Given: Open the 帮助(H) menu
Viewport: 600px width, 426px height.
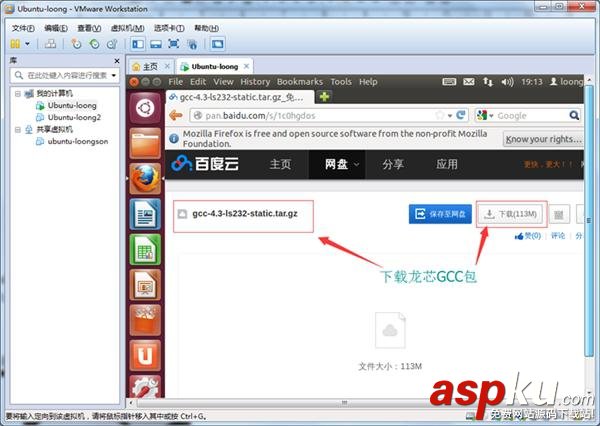Looking at the screenshot, I should pyautogui.click(x=207, y=28).
